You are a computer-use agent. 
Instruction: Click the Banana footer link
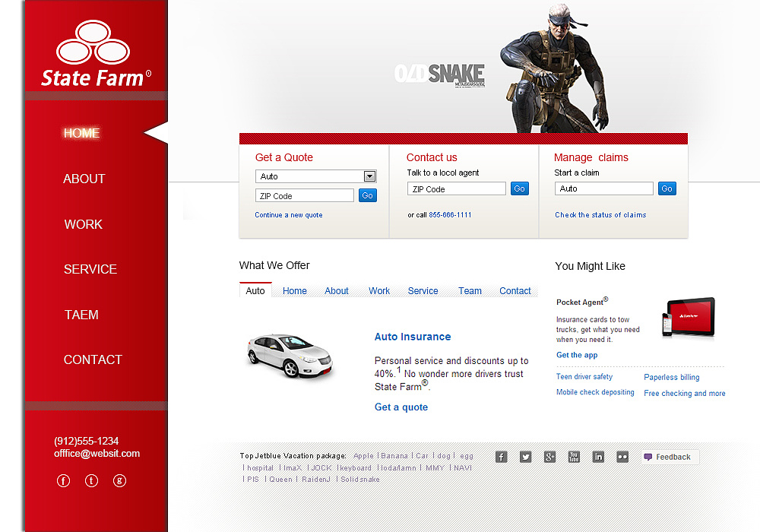(x=394, y=456)
